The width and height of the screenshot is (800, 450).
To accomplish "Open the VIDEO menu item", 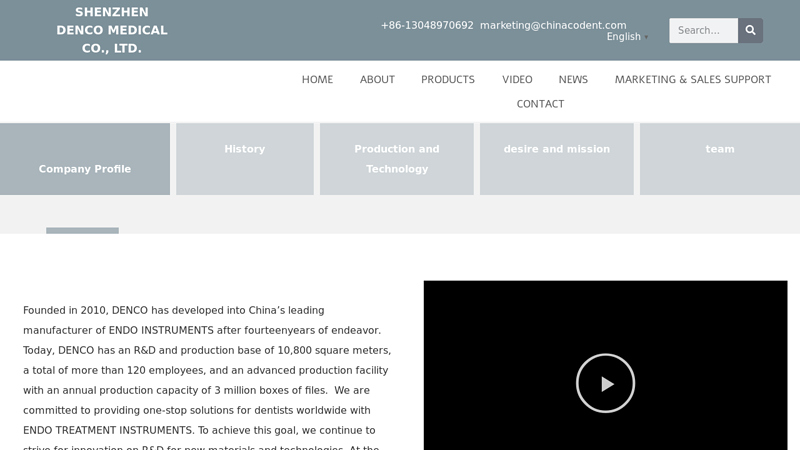I will [517, 80].
